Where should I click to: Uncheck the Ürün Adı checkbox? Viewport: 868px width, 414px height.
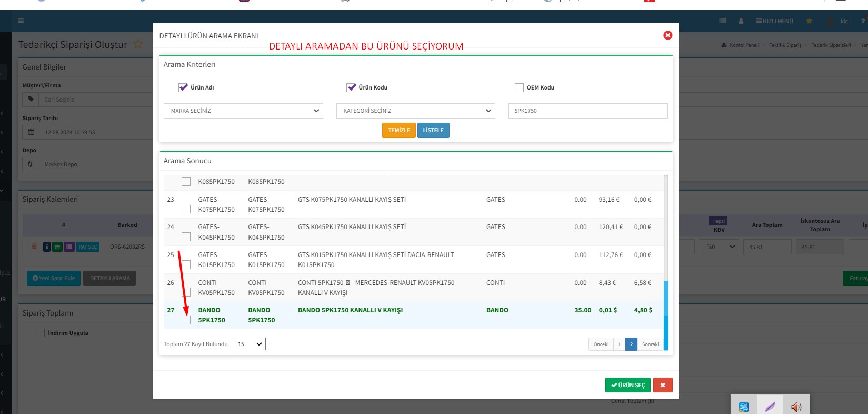[x=183, y=87]
